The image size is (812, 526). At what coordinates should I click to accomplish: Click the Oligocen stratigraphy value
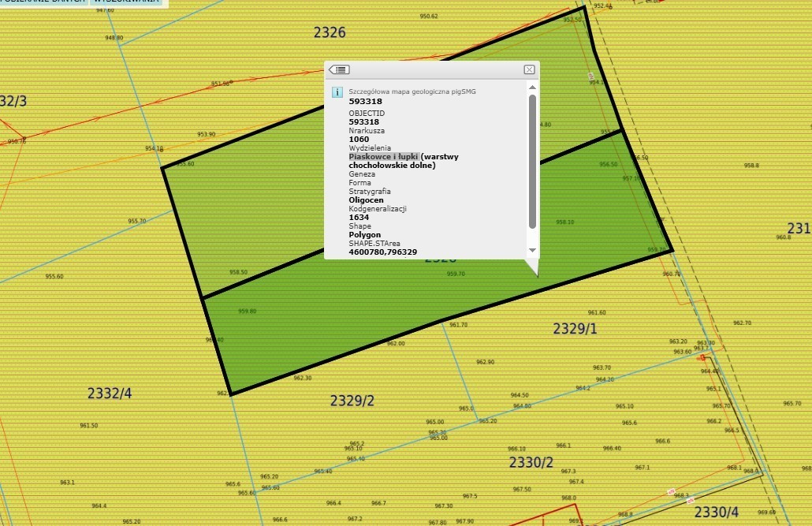[x=367, y=200]
